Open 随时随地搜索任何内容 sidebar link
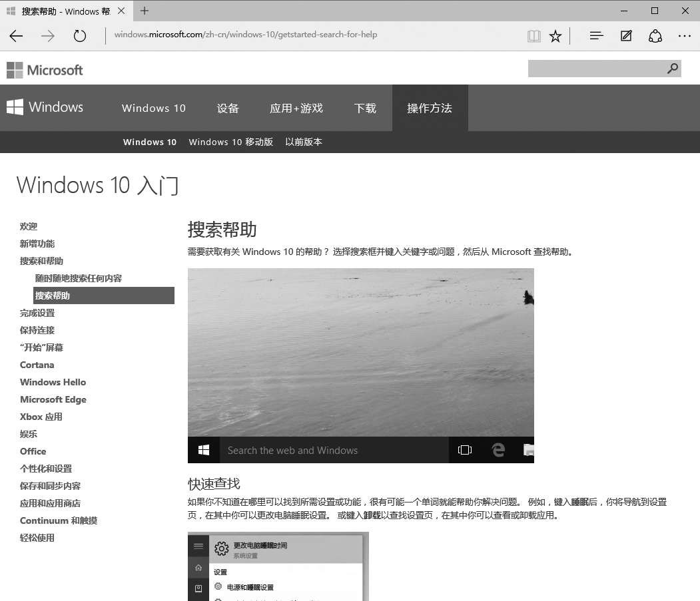 (x=79, y=278)
